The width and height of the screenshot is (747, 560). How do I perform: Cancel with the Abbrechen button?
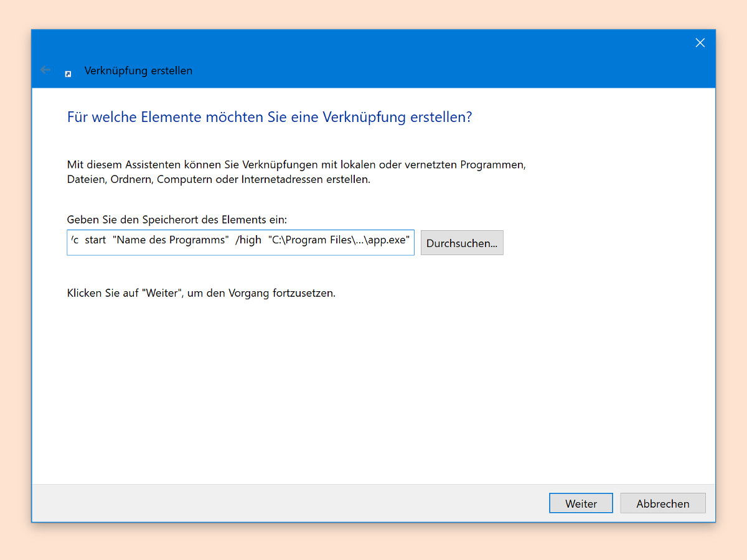click(x=663, y=503)
